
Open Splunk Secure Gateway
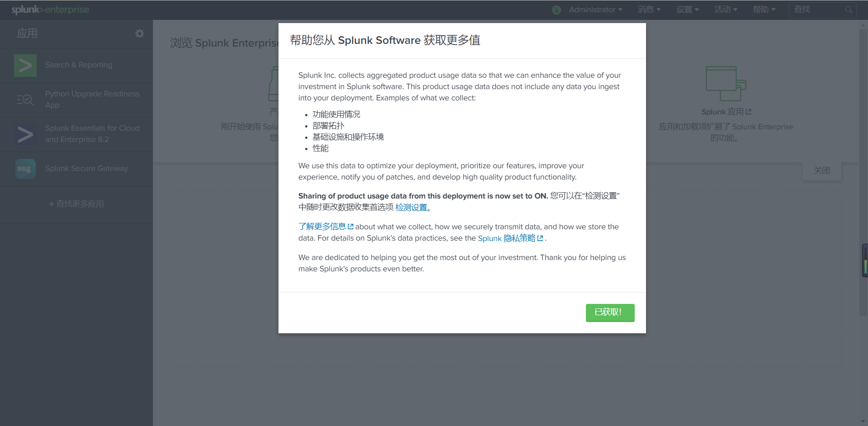86,168
